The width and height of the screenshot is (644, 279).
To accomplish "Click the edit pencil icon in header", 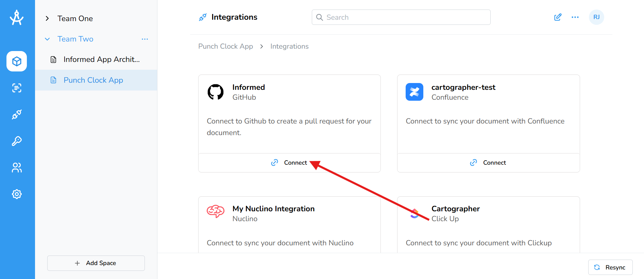I will click(x=558, y=17).
